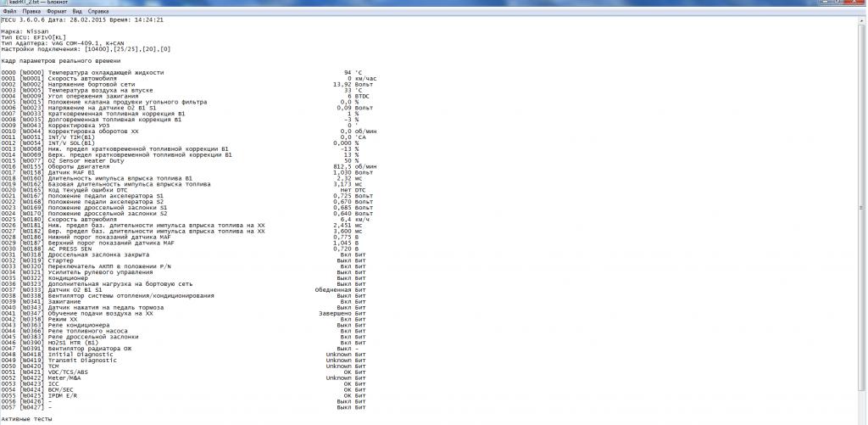868x425 pixels.
Task: Click the Notepad icon in title bar
Action: (4, 3)
